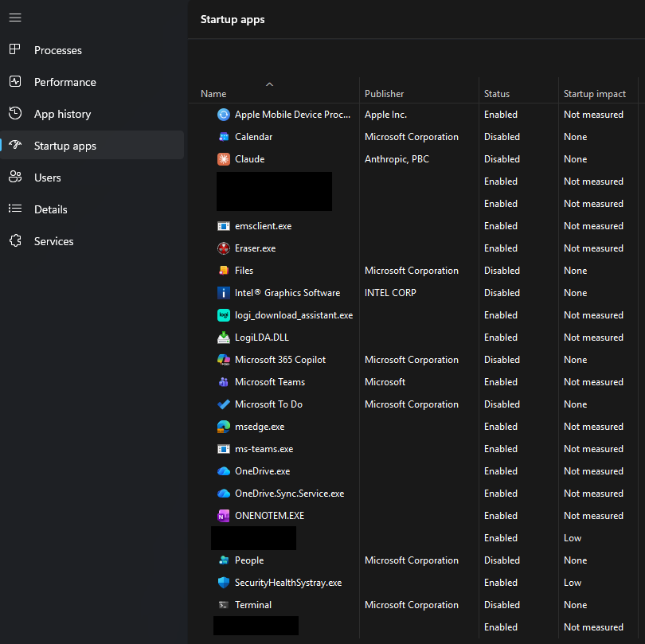
Task: Click the SecurityHealthSystray shield icon
Action: 224,583
